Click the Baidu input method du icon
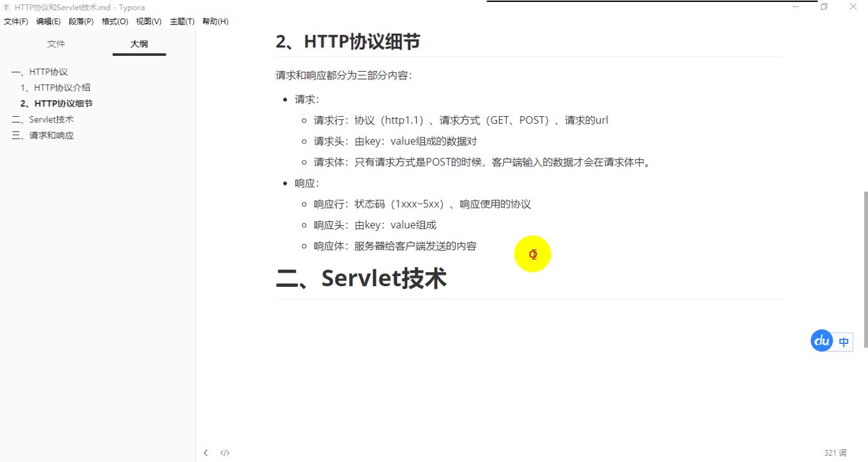This screenshot has height=462, width=868. point(822,341)
